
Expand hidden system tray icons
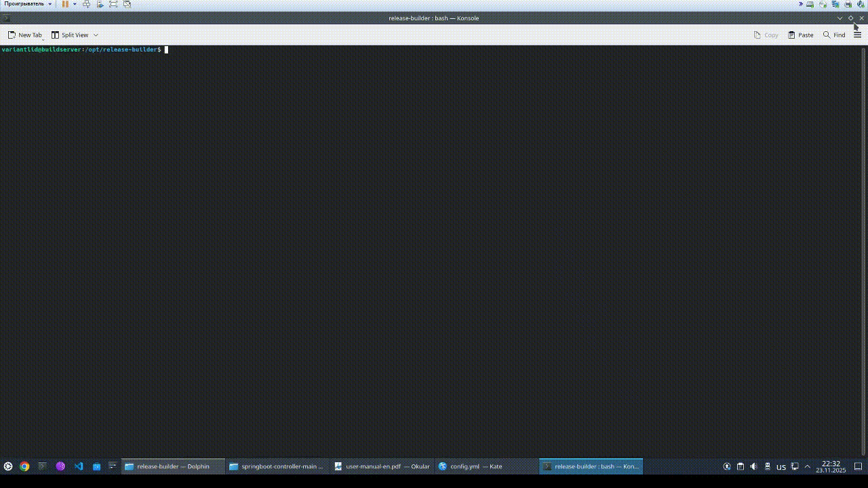(x=806, y=466)
